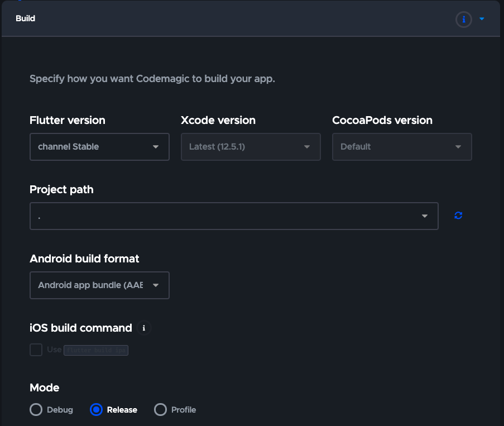The width and height of the screenshot is (504, 426).
Task: Open the Flutter version dropdown
Action: pos(99,147)
